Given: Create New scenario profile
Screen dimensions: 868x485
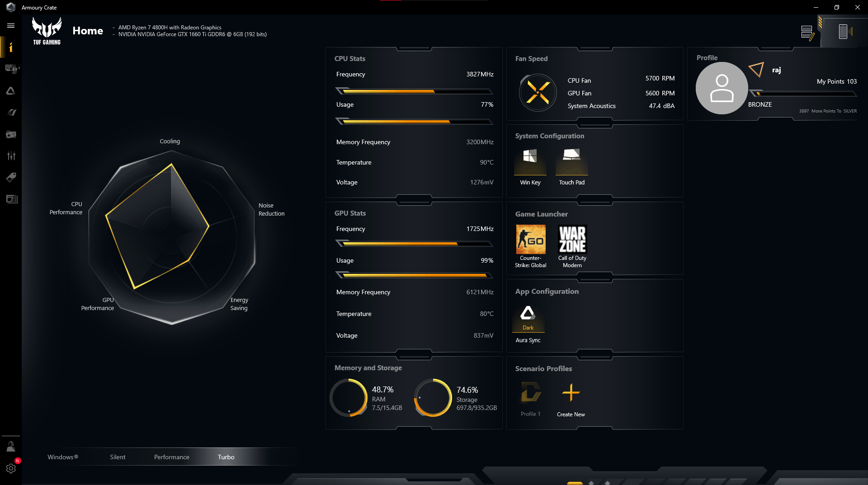Looking at the screenshot, I should tap(571, 400).
